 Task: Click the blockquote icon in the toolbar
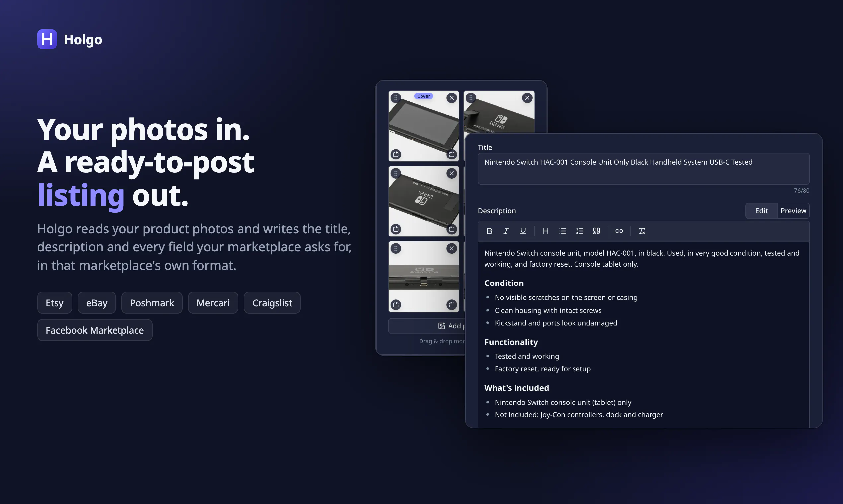596,231
